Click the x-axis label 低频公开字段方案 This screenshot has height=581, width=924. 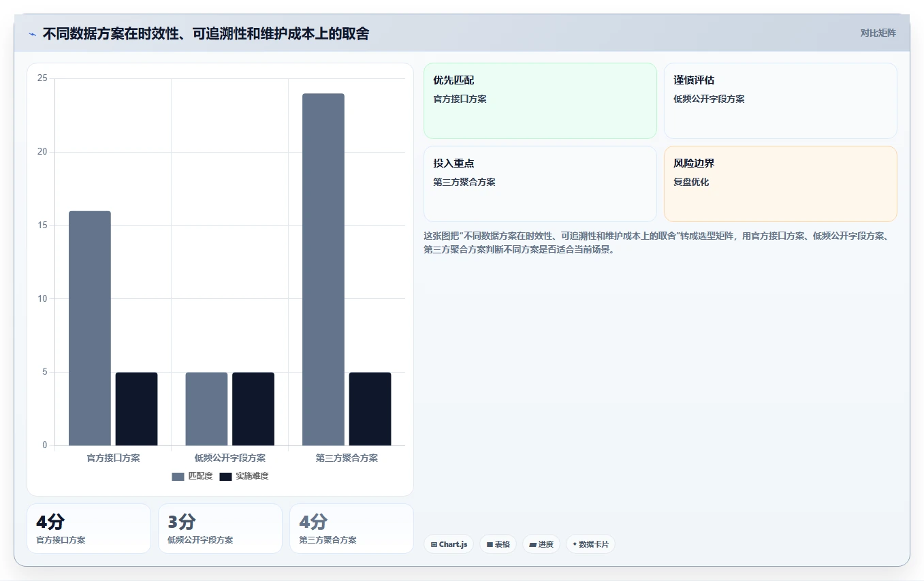[x=230, y=458]
